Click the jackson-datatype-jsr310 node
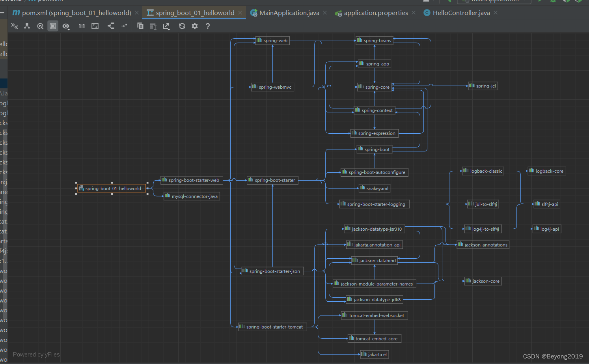Image resolution: width=589 pixels, height=364 pixels. [375, 229]
